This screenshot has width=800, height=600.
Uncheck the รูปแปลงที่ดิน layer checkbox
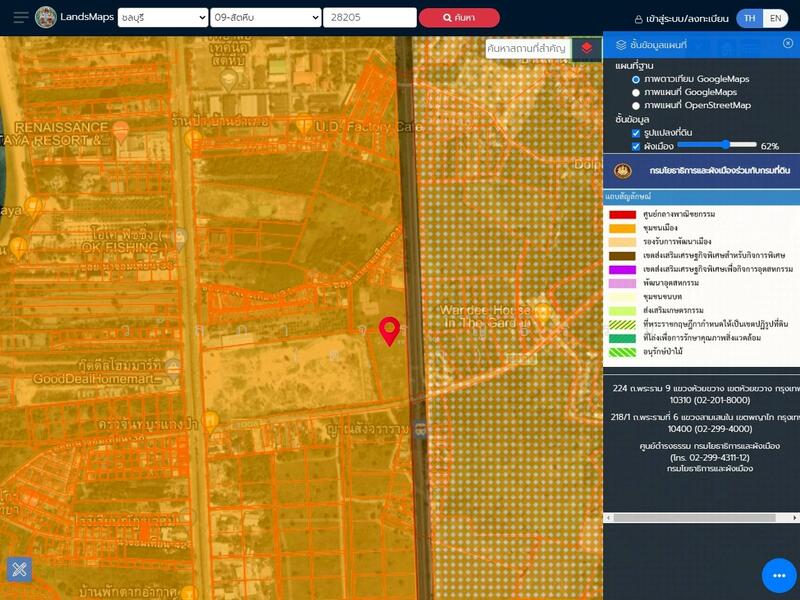coord(636,133)
